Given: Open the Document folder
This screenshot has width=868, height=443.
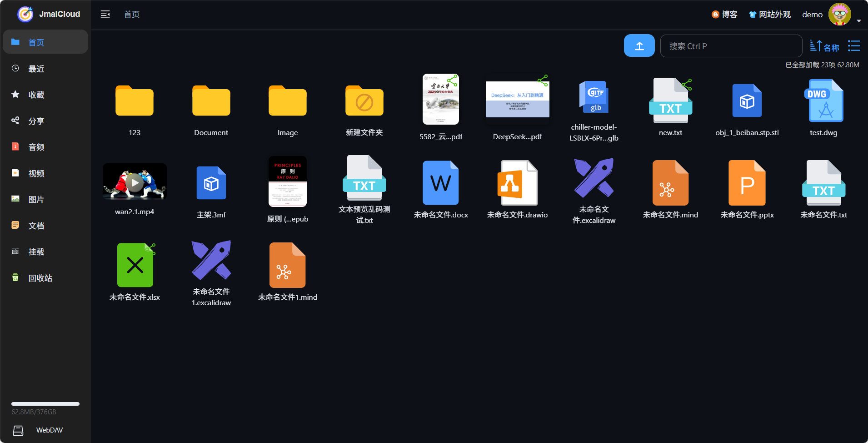Looking at the screenshot, I should coord(211,101).
